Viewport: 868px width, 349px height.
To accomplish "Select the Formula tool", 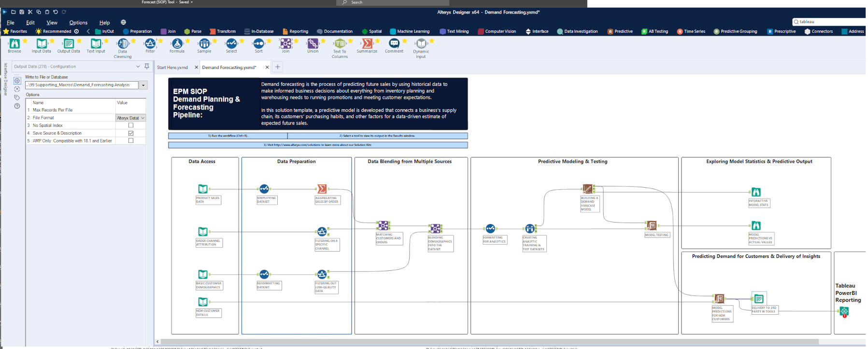I will click(177, 45).
